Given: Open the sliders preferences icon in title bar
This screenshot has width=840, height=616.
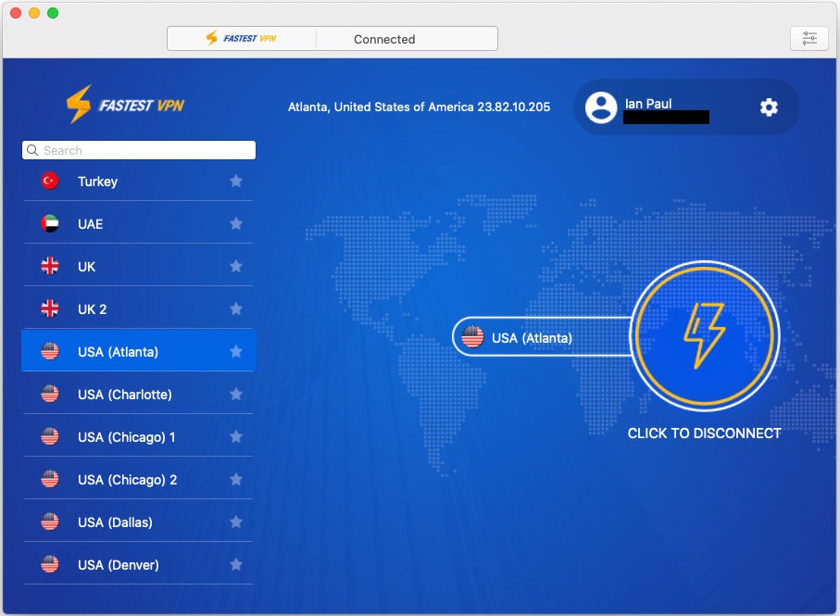Looking at the screenshot, I should 809,39.
